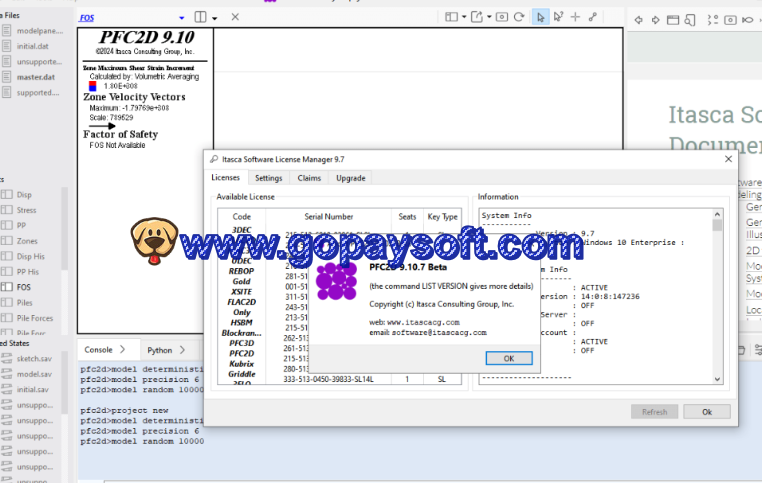The image size is (762, 483).
Task: Close the License Manager dialog
Action: pos(728,159)
